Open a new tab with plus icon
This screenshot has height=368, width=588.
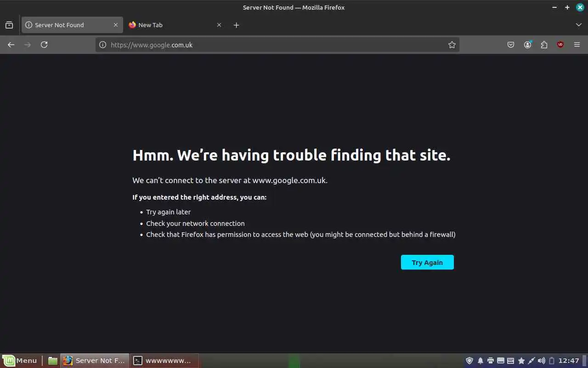(x=236, y=25)
